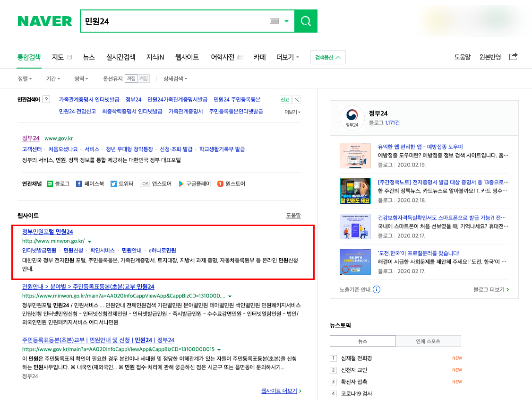Click the e하나로민원 sublink
532x401 pixels.
[x=162, y=250]
